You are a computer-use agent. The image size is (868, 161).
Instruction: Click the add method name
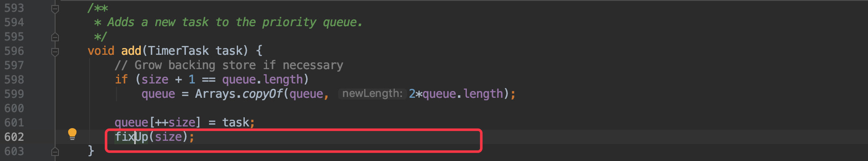131,51
